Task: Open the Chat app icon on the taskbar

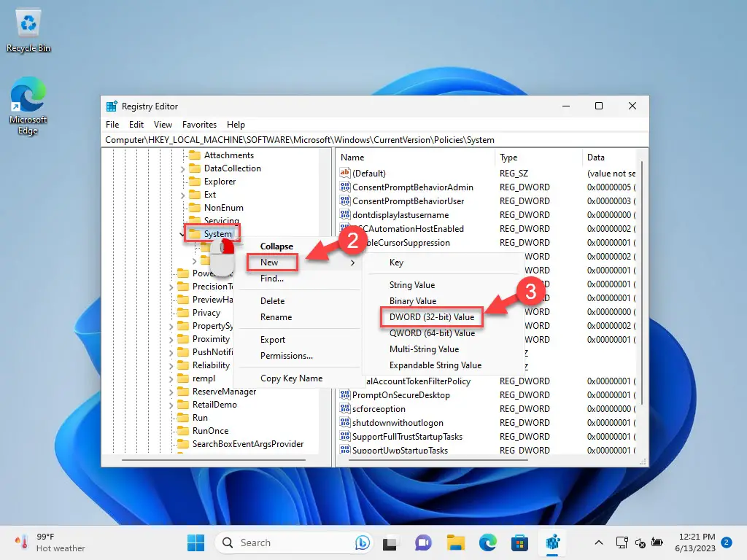Action: [x=423, y=542]
